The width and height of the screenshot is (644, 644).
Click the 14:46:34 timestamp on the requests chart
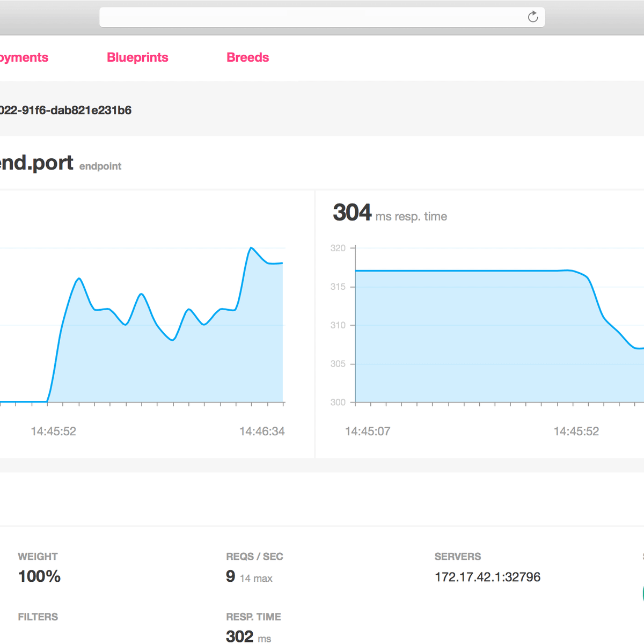[x=262, y=431]
